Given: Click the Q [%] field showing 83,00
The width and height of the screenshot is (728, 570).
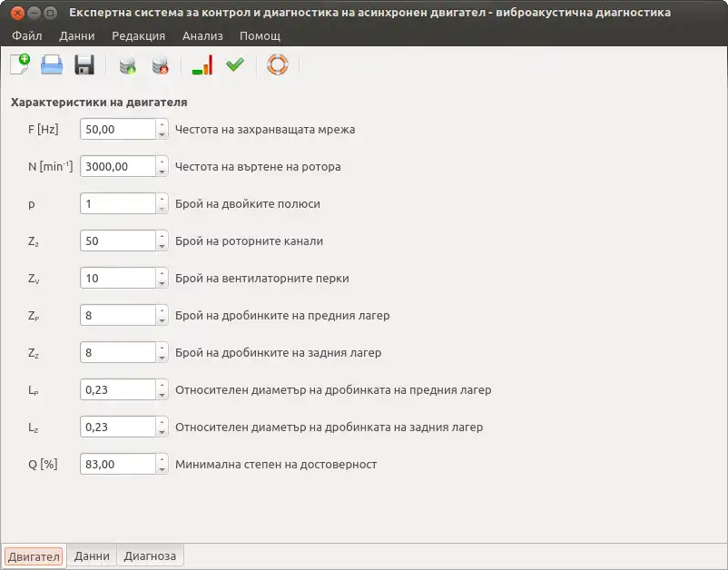Looking at the screenshot, I should 118,464.
